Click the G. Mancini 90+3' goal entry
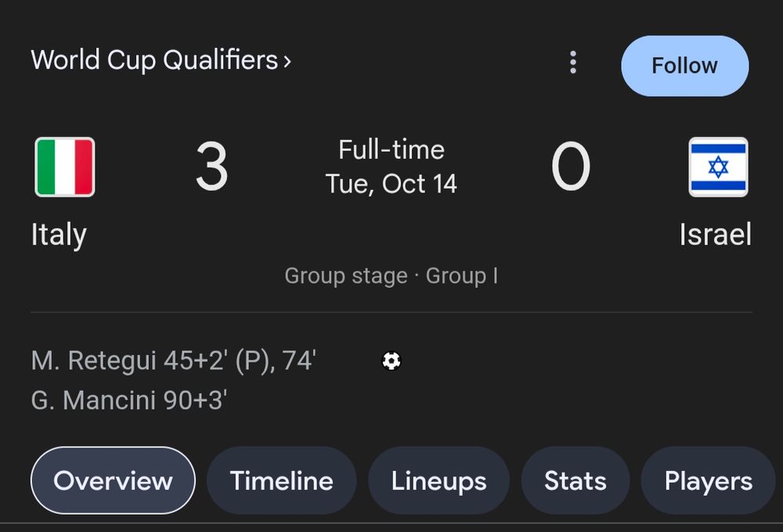 129,401
